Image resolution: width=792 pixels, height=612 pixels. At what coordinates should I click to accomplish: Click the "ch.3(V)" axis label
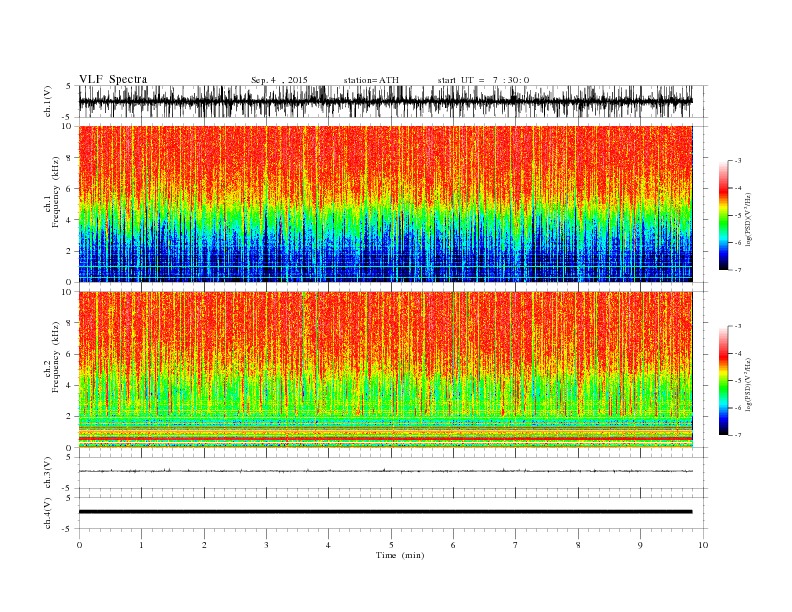coord(48,473)
